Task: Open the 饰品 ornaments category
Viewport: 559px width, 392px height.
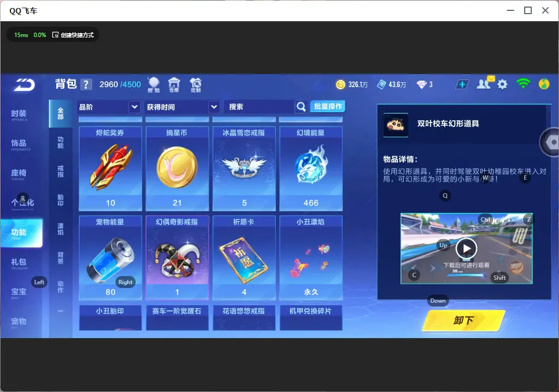Action: [21, 144]
